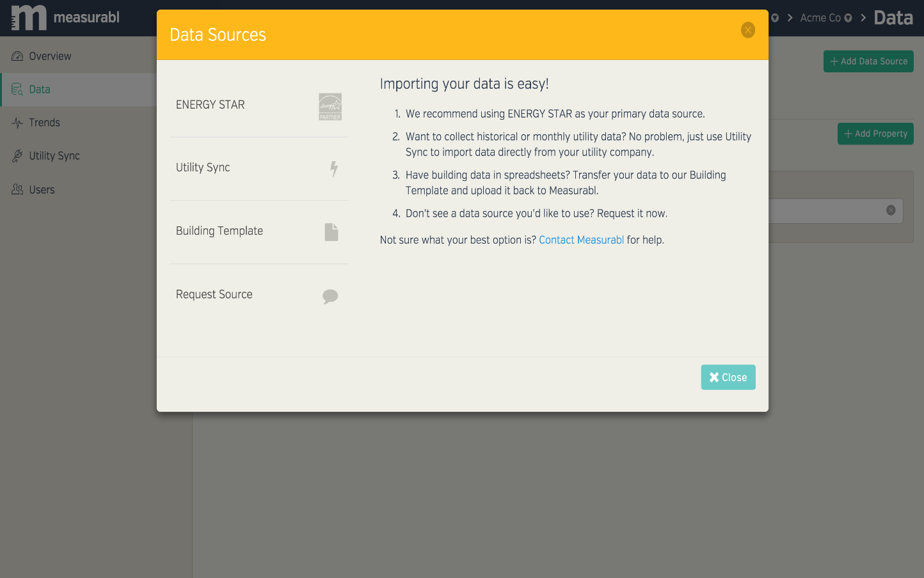924x578 pixels.
Task: Click the Utility Sync plug icon in sidebar
Action: point(17,156)
